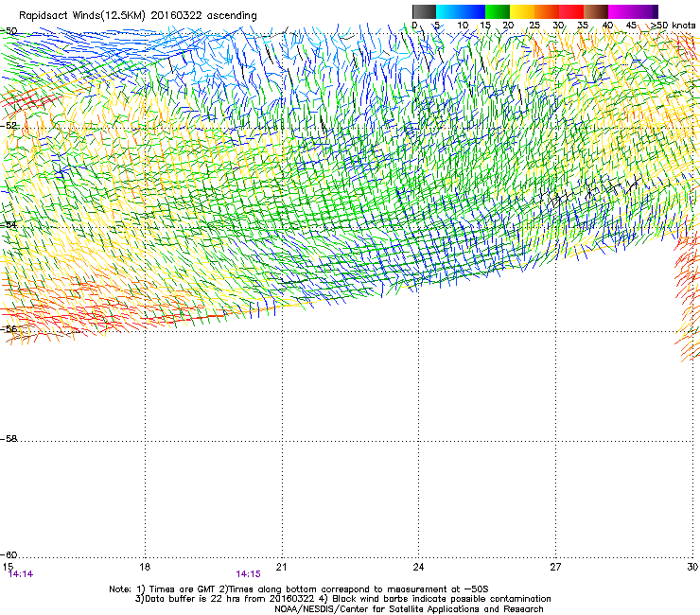The image size is (700, 615).
Task: Click the '>50 knots' legend label
Action: [x=673, y=26]
